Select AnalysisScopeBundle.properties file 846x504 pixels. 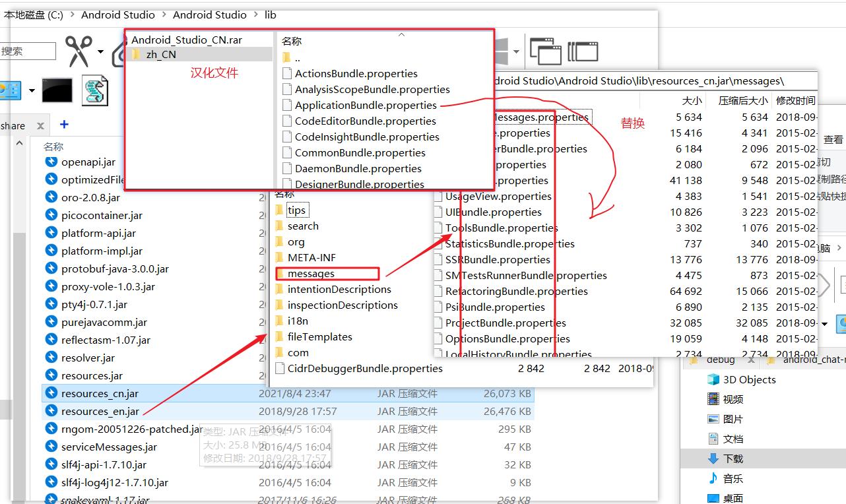coord(366,89)
